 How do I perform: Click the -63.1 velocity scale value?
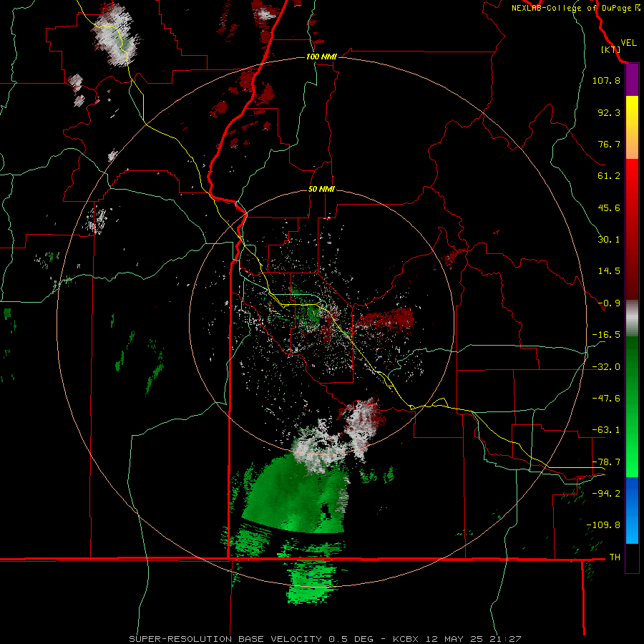(606, 430)
